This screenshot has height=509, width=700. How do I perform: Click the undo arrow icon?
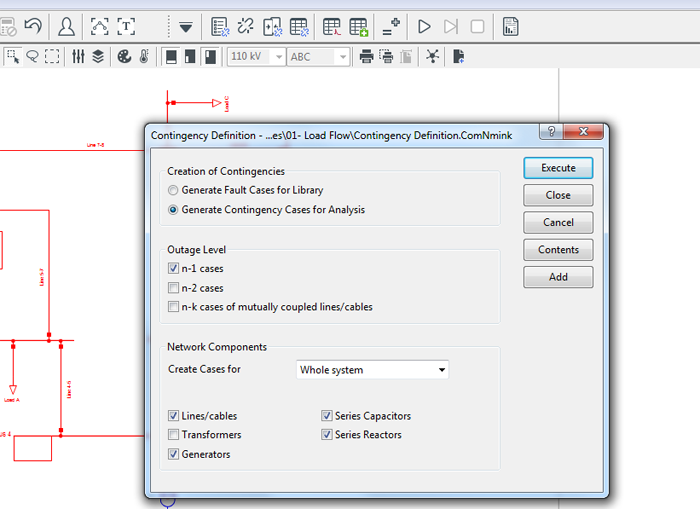point(33,26)
